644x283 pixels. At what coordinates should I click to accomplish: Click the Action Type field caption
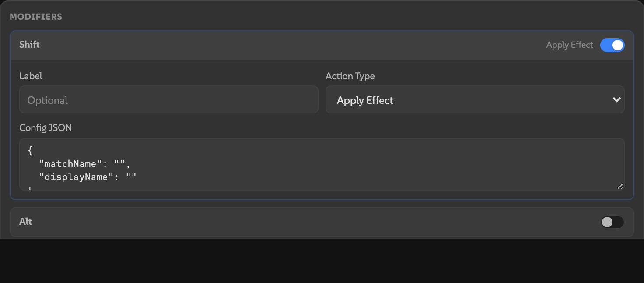350,76
